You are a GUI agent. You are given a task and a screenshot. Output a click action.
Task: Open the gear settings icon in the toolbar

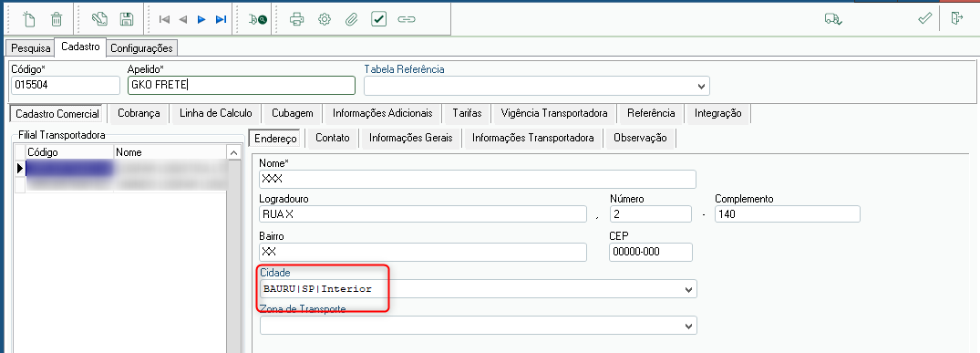click(x=324, y=19)
